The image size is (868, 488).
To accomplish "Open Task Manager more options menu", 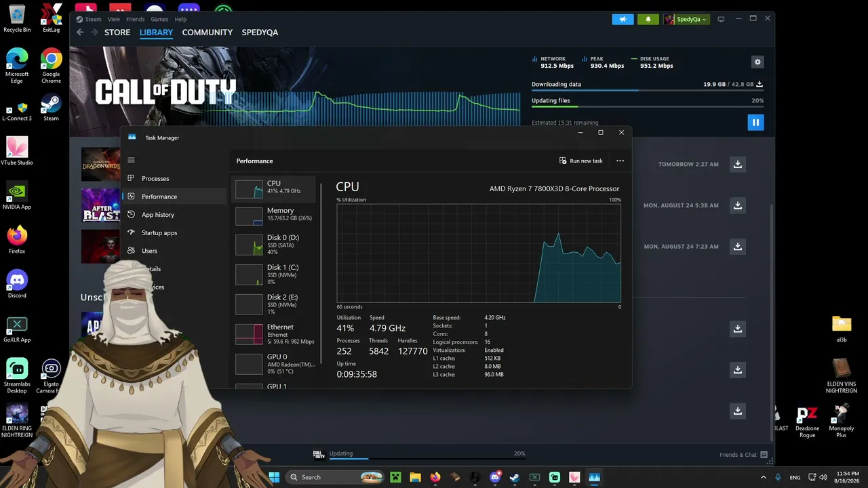I will tap(620, 161).
